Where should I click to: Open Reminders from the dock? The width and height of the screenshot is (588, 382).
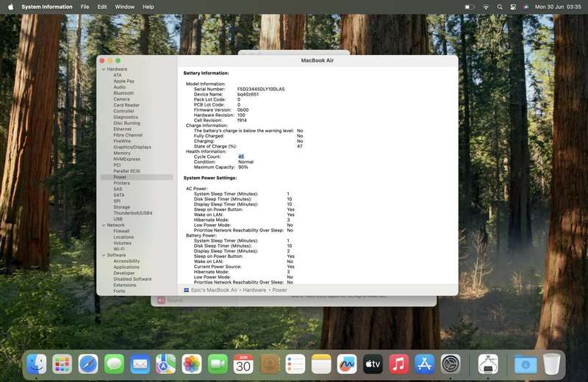[295, 364]
